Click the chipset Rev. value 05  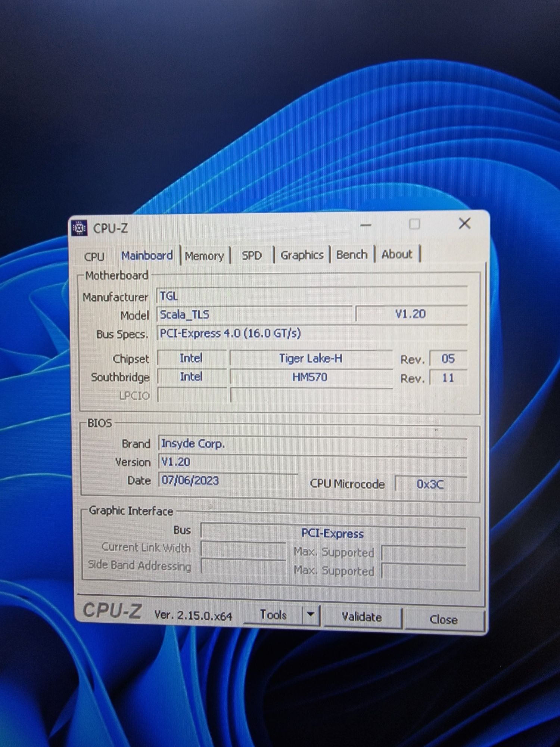[x=448, y=359]
